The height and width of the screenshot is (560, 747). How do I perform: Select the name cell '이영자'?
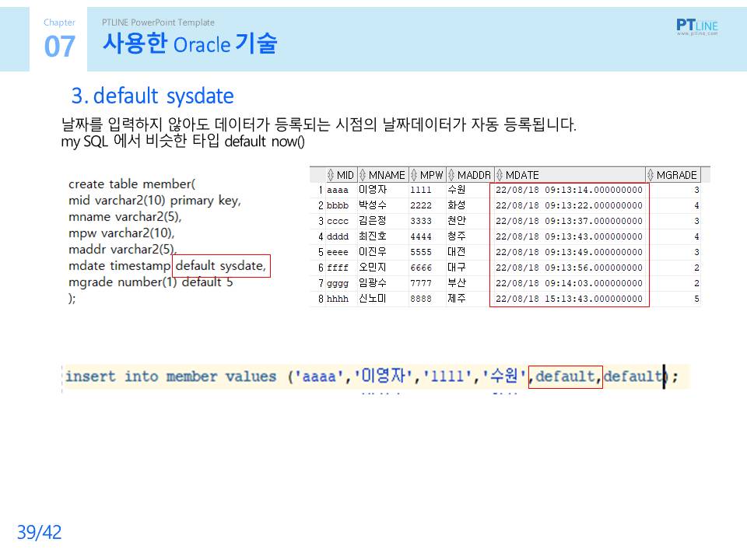[373, 190]
